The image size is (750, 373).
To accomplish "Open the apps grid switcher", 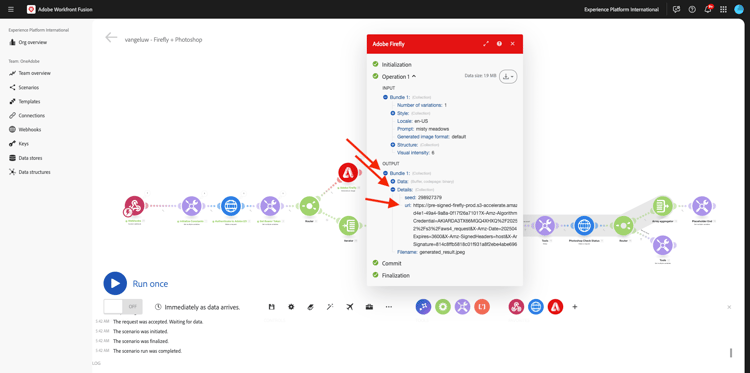I will 723,9.
